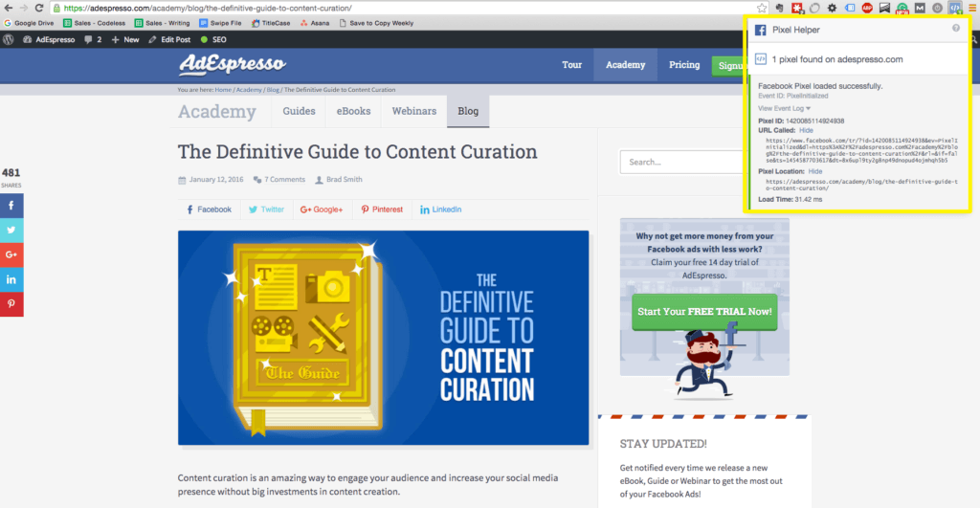The height and width of the screenshot is (508, 980).
Task: Click Edit Post in admin bar
Action: [x=169, y=39]
